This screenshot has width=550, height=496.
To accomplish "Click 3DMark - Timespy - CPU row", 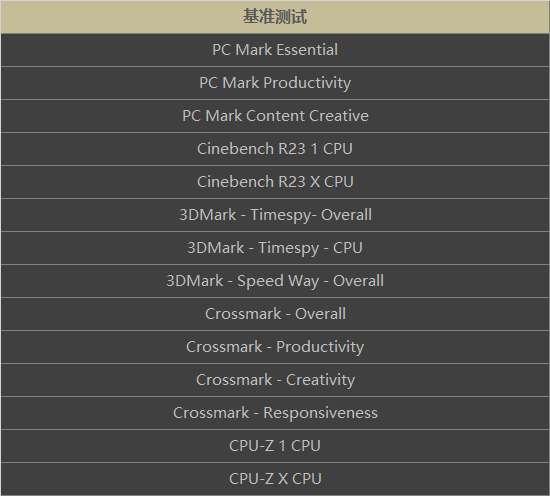I will [x=275, y=248].
